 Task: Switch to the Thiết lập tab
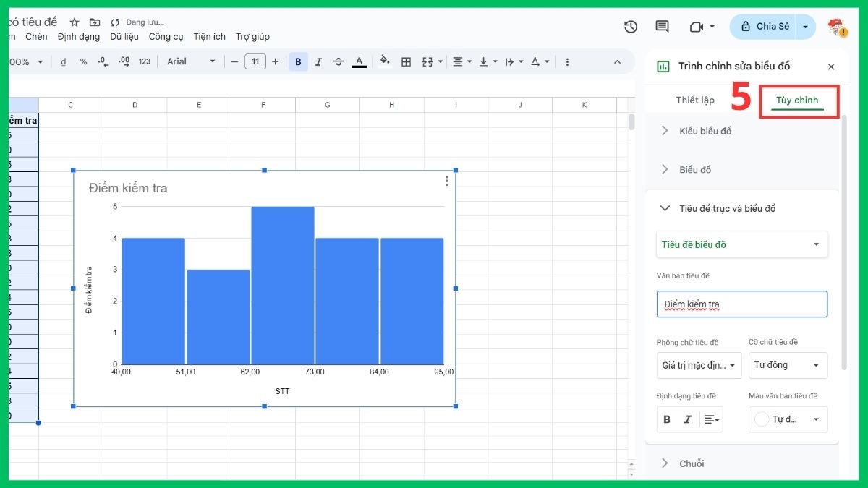pos(696,100)
